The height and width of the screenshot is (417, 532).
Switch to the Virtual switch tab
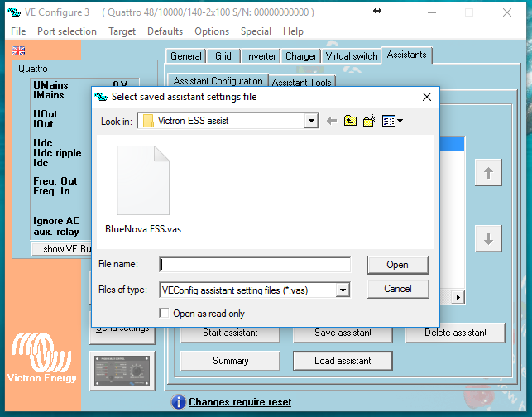[352, 56]
